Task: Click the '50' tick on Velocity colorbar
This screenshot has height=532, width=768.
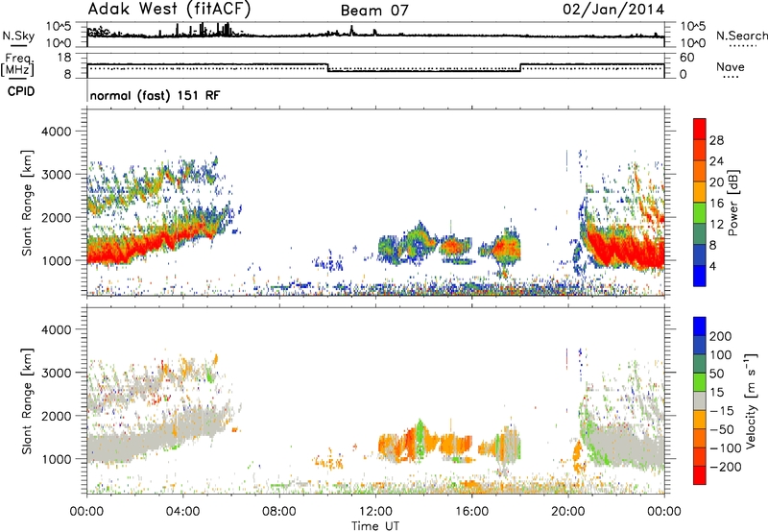Action: tap(716, 374)
